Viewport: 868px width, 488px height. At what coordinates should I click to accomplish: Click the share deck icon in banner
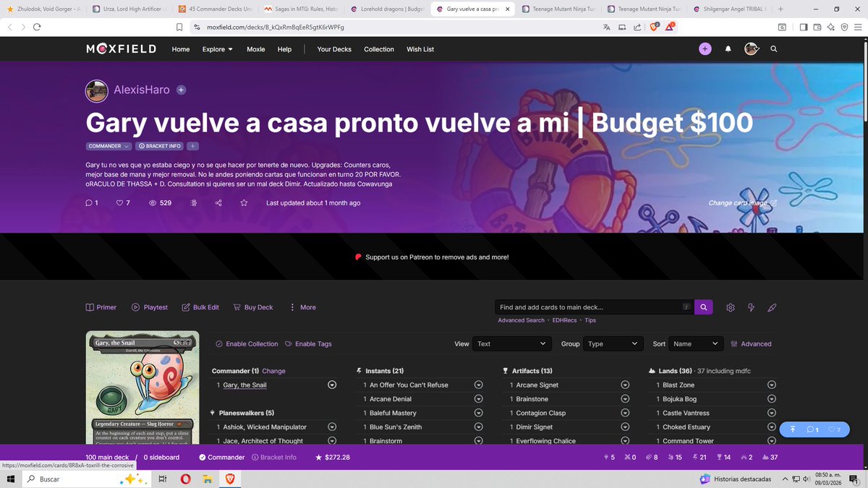pos(218,203)
